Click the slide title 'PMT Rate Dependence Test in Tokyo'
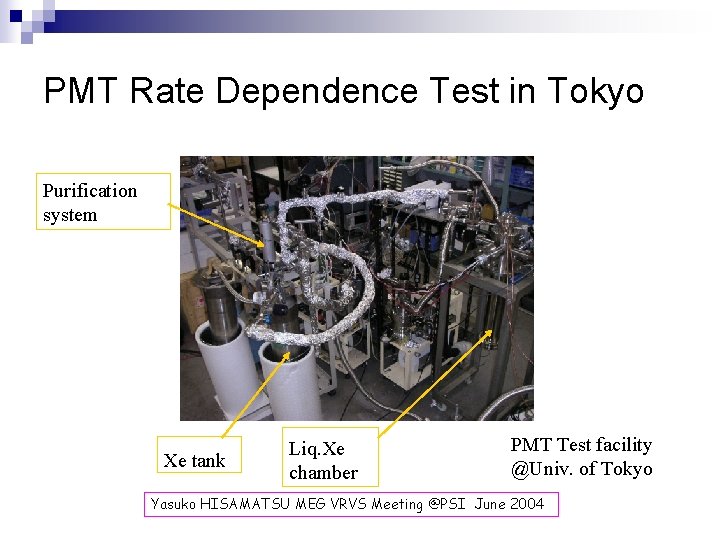The height and width of the screenshot is (540, 720). coord(343,91)
